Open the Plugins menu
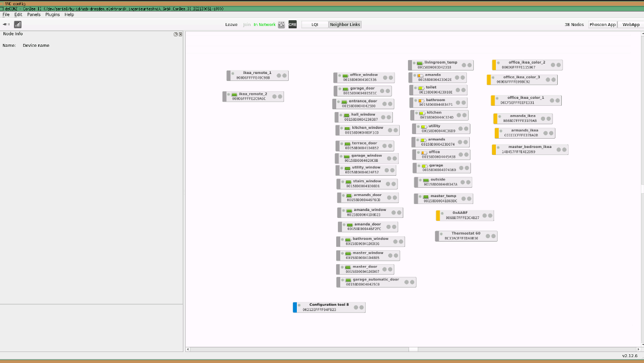Screen dimensions: 644x363 (53, 14)
